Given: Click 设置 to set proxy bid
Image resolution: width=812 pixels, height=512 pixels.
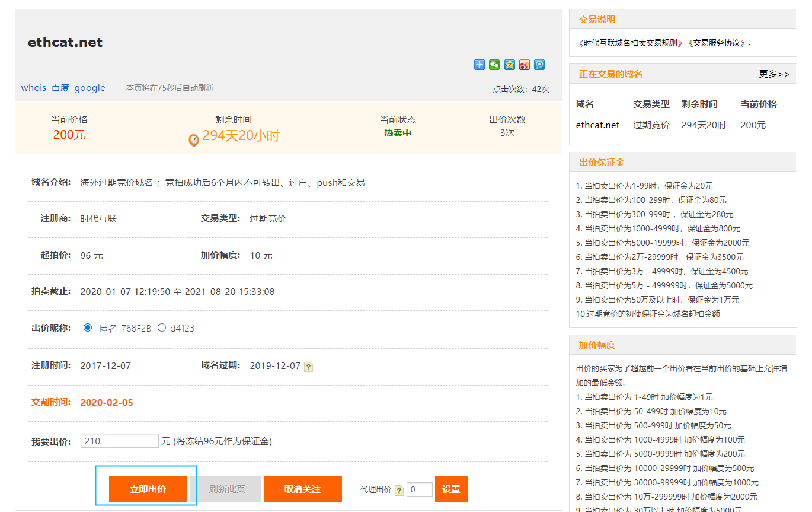Looking at the screenshot, I should click(451, 489).
